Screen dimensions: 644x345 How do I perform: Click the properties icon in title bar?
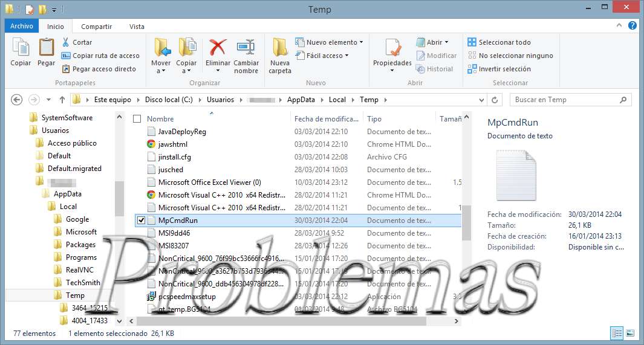[29, 9]
